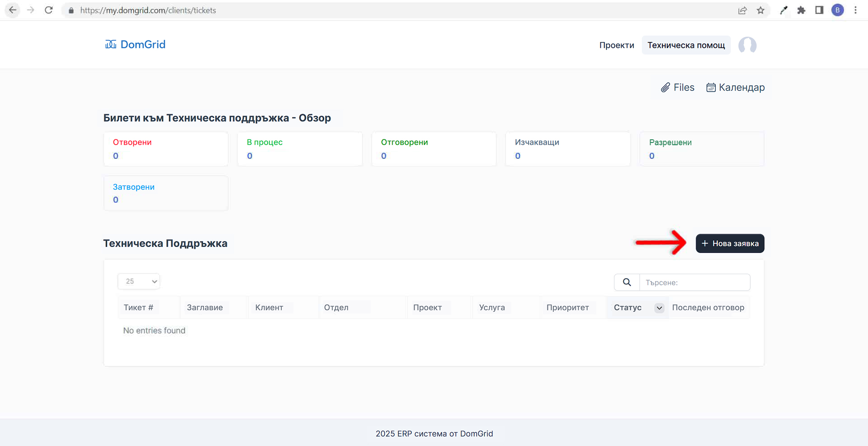
Task: Reload the page with refresh icon
Action: pos(49,10)
